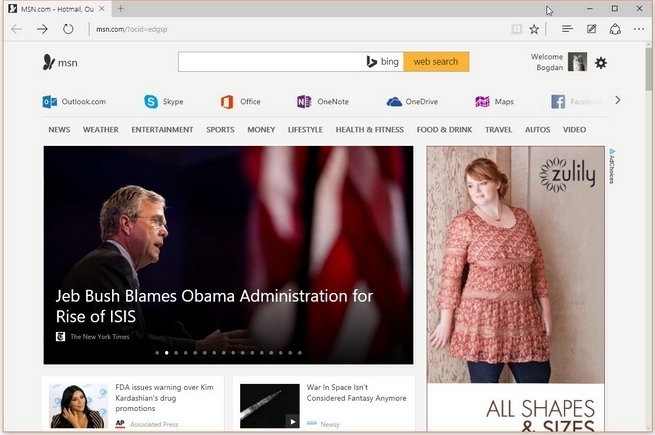Open FDA issues warning Kim Kardashian story
This screenshot has height=435, width=655.
(165, 398)
